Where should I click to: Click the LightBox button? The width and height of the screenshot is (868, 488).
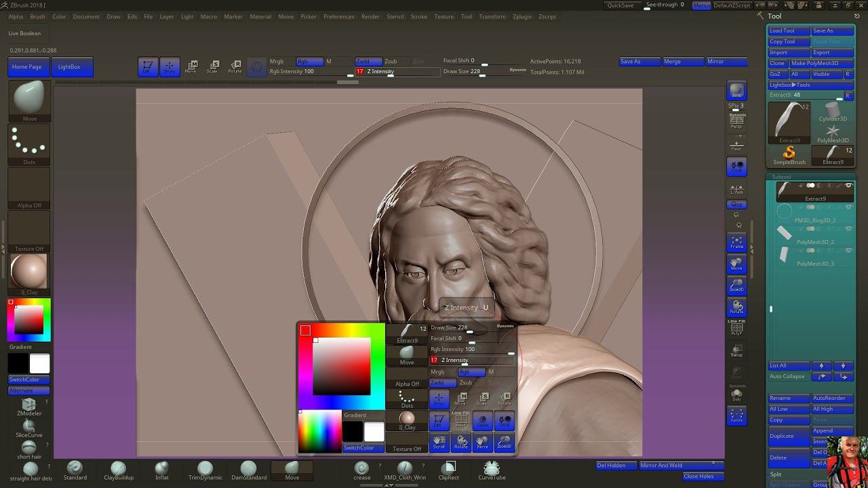[68, 66]
